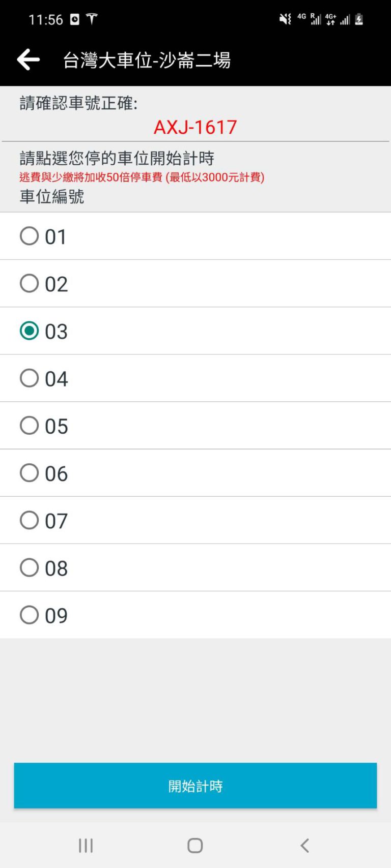391x868 pixels.
Task: Tap the Android home button icon
Action: click(195, 845)
